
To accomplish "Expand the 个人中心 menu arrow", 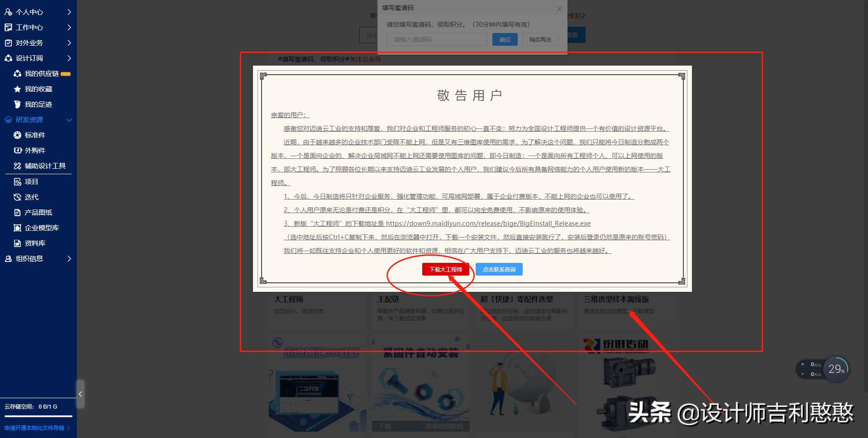I will tap(69, 12).
